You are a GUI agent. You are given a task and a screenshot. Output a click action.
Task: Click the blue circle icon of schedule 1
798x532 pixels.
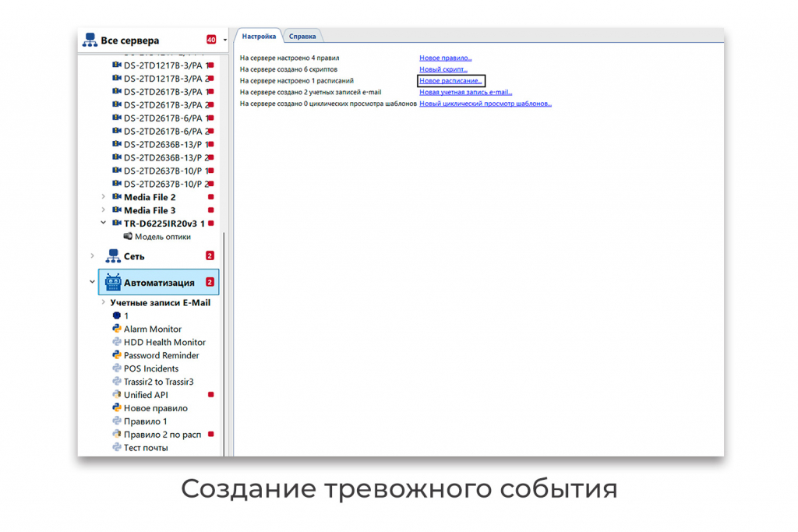coord(117,315)
